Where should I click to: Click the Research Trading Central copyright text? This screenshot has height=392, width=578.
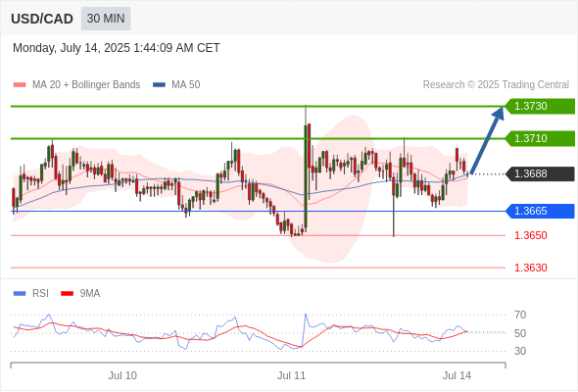(x=496, y=85)
